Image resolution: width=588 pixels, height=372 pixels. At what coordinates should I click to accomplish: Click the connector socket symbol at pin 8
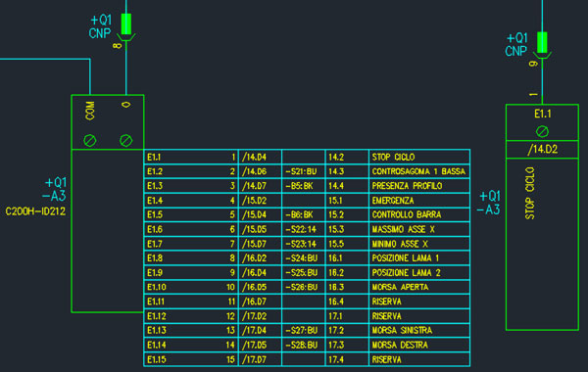(126, 37)
